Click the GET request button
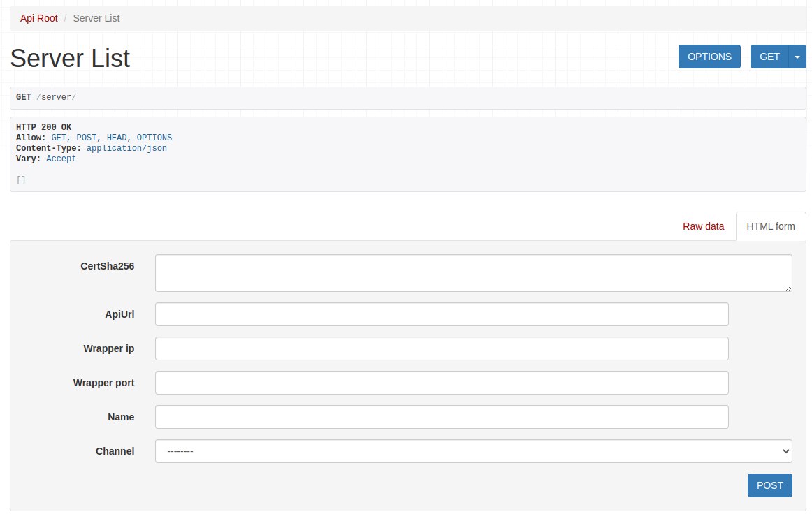Viewport: 812px width, 521px height. pos(769,57)
